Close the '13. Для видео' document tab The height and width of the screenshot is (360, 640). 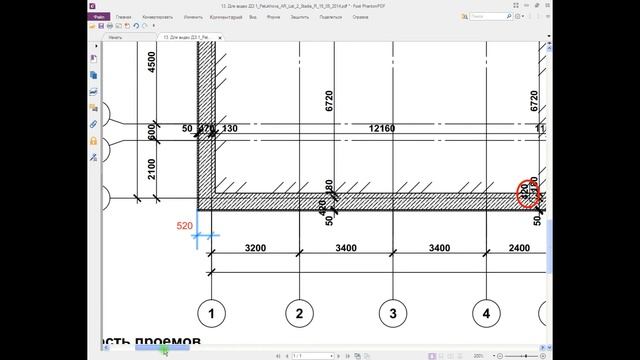click(220, 38)
